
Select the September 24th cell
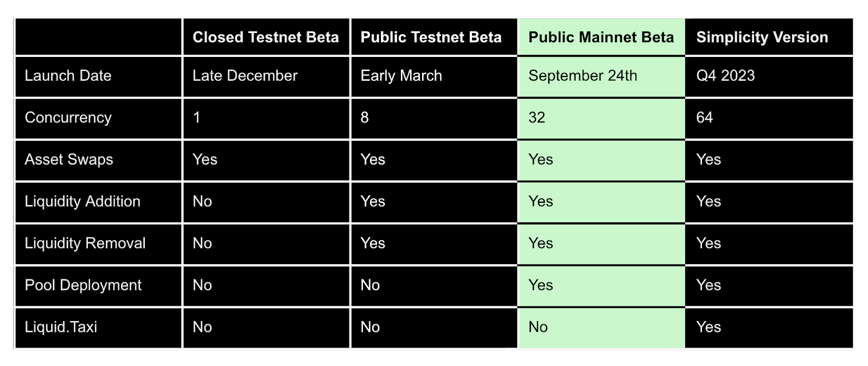(601, 76)
